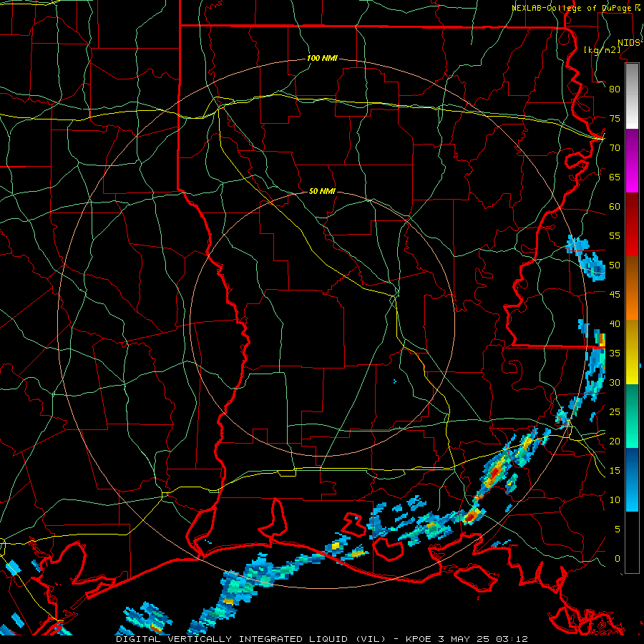This screenshot has width=644, height=644.
Task: Select scale value 75 on the legend
Action: [x=615, y=119]
